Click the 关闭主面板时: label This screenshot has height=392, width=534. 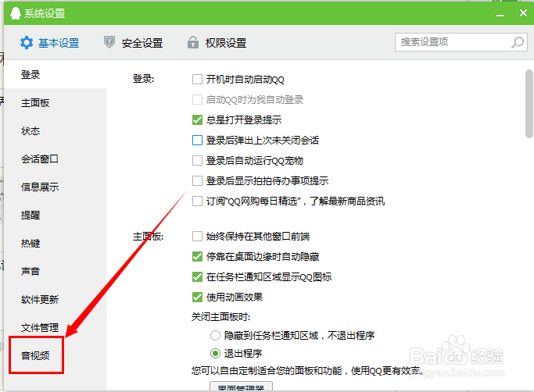220,317
